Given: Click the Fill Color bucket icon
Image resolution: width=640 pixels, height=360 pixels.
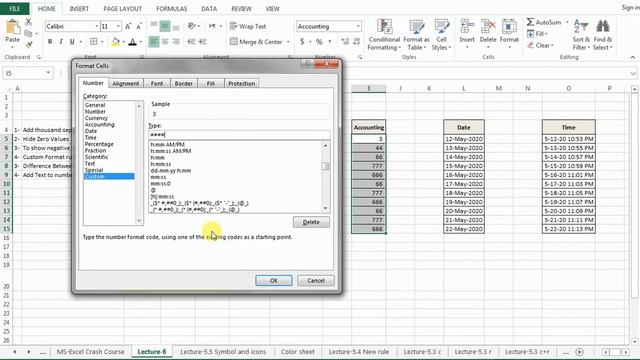Looking at the screenshot, I should click(116, 42).
